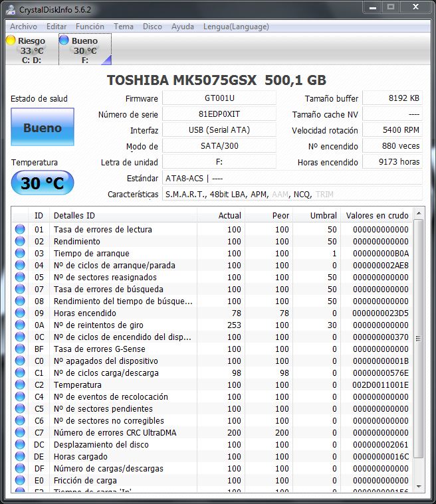Click the orb for Tasa de errores de búsqueda
Image resolution: width=436 pixels, height=504 pixels.
pos(20,289)
